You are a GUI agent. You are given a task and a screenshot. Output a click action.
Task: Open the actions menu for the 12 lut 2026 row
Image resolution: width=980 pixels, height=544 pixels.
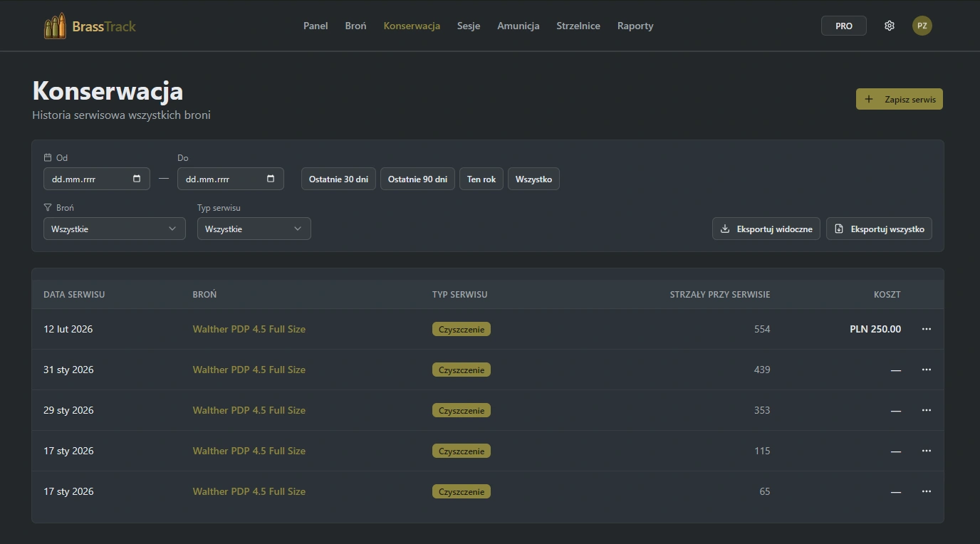926,329
